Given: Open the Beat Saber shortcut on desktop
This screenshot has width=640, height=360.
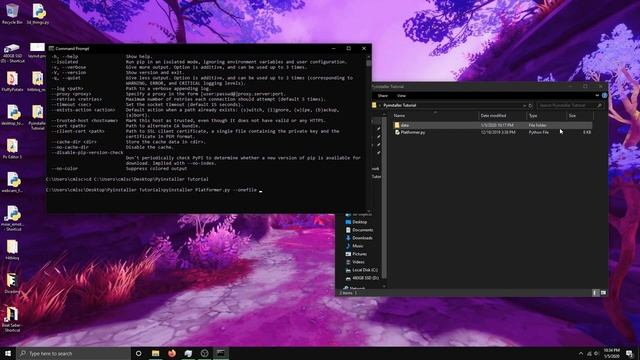Looking at the screenshot, I should 11,319.
